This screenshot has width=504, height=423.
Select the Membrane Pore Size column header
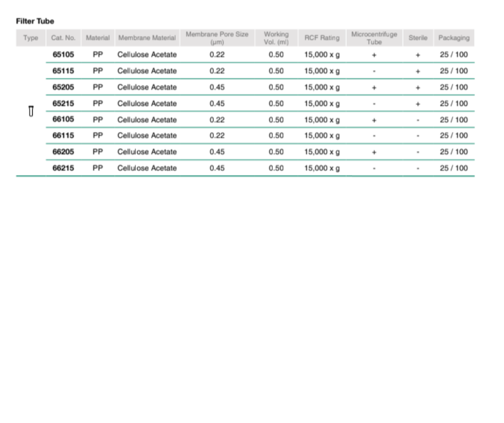tap(217, 38)
